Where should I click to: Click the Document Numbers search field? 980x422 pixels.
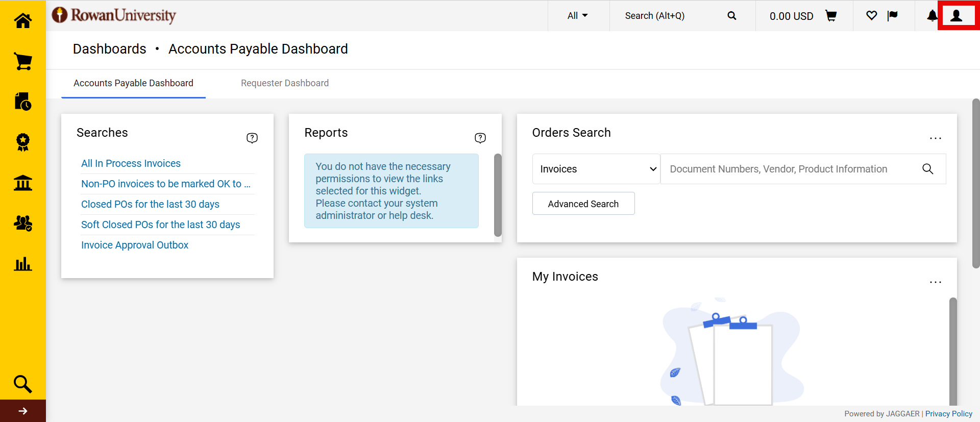click(x=791, y=169)
